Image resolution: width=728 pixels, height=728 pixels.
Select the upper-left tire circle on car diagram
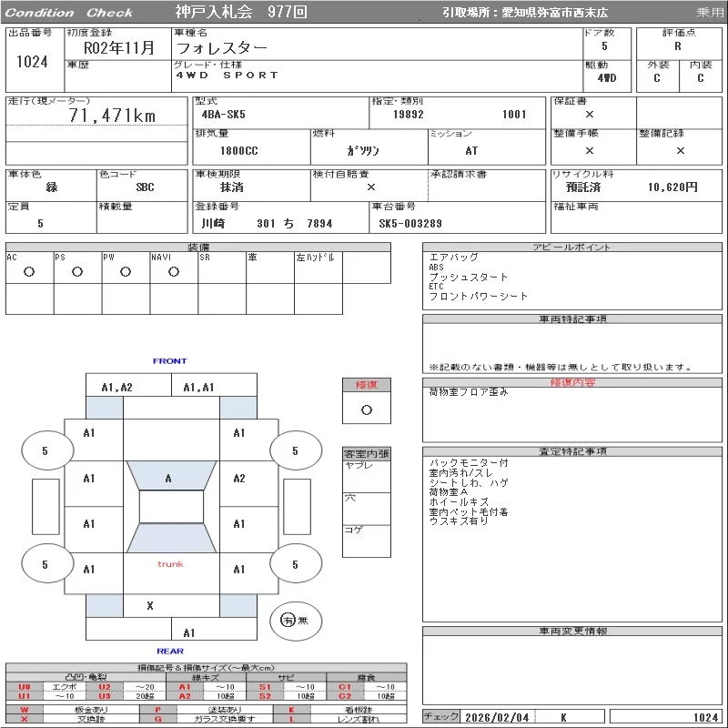point(46,451)
